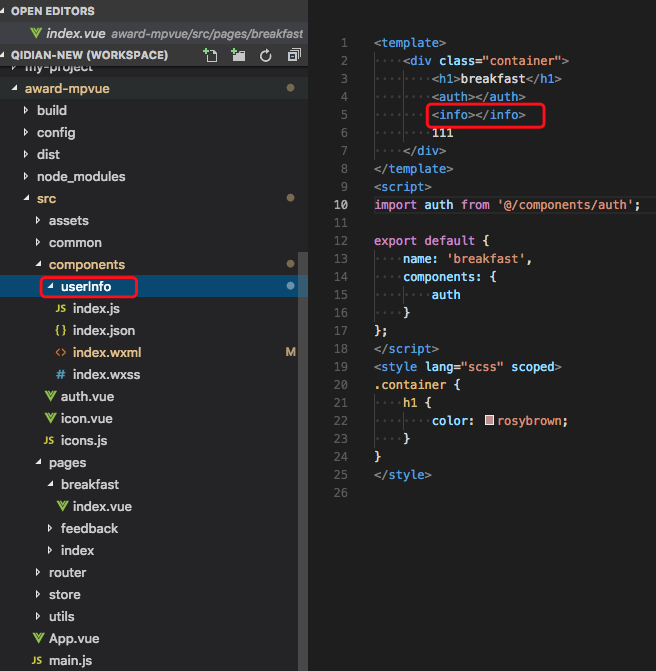The image size is (656, 671).
Task: Click 'scoped' attribute in style tag
Action: [x=533, y=367]
